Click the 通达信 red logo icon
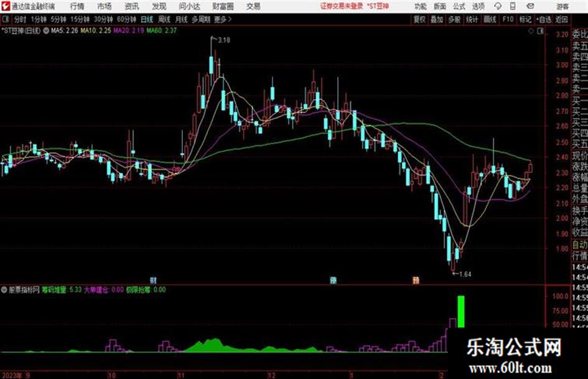This screenshot has width=588, height=379. pyautogui.click(x=5, y=6)
